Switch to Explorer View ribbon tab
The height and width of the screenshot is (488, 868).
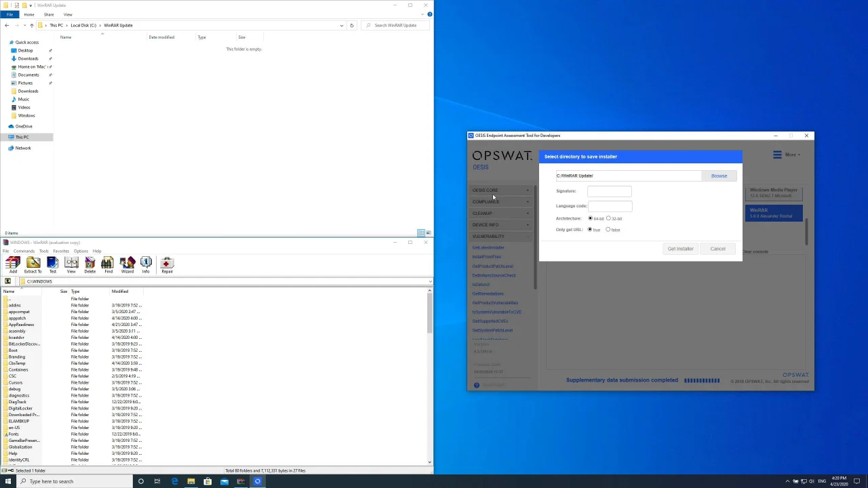[x=68, y=14]
